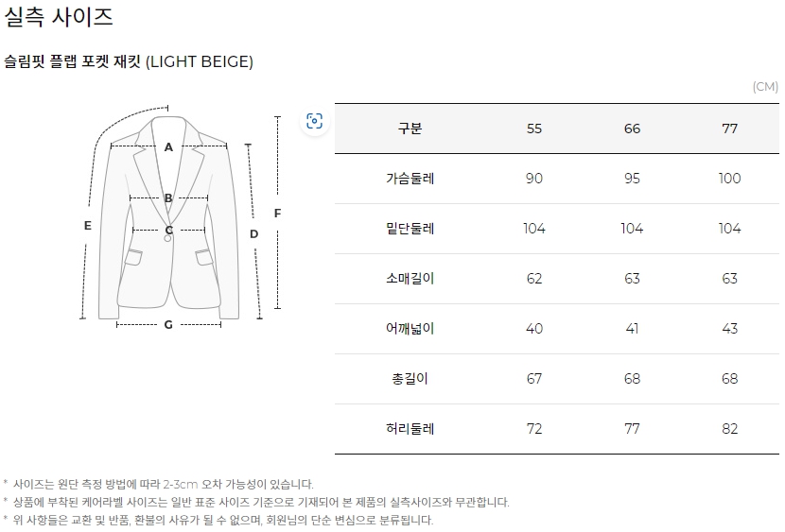Click the jacket measurement diagram
This screenshot has height=532, width=785.
pyautogui.click(x=181, y=218)
